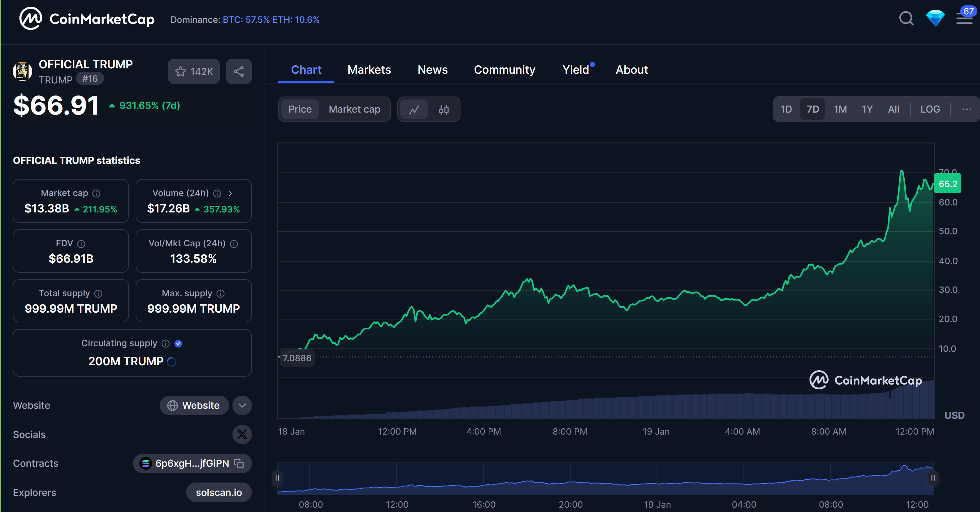Show Total supply info icon
This screenshot has width=980, height=512.
98,294
